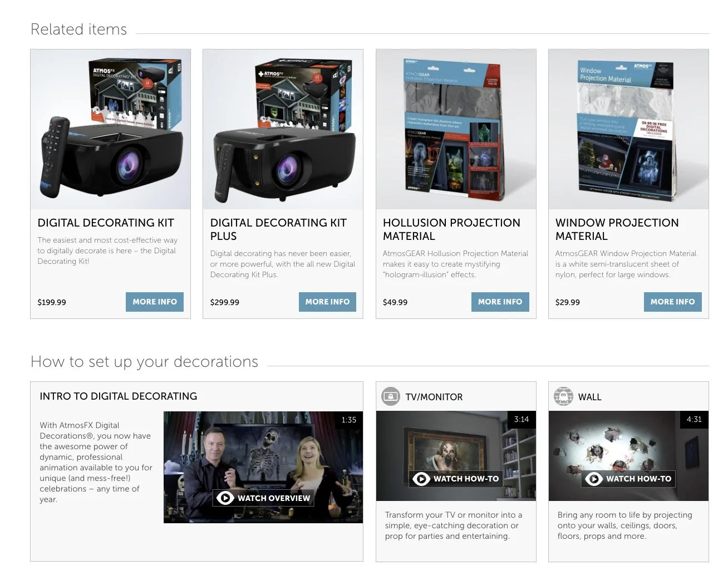Click the TV/Monitor heading text
This screenshot has height=570, width=728.
pos(434,397)
